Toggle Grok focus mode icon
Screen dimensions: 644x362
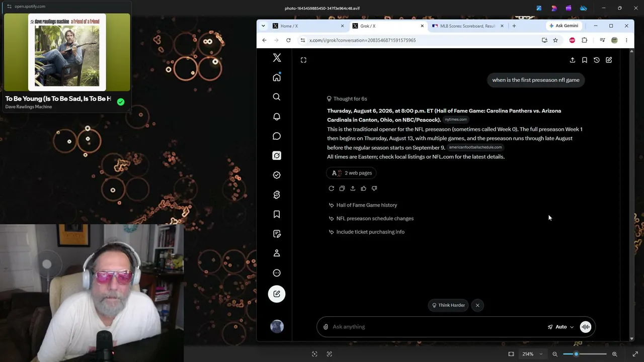(303, 60)
